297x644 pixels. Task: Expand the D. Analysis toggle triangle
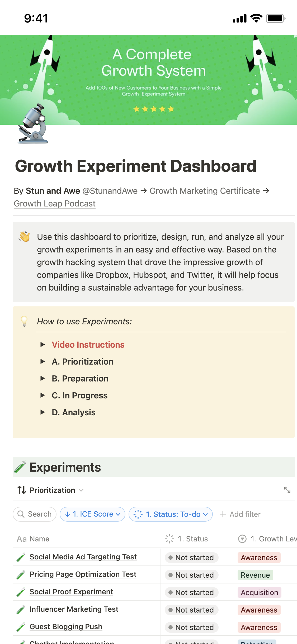click(x=43, y=412)
